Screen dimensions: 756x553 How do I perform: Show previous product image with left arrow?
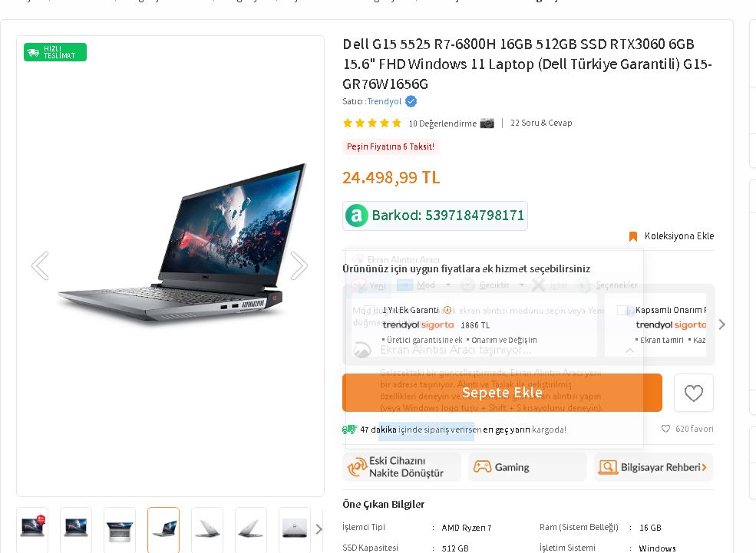pos(40,265)
